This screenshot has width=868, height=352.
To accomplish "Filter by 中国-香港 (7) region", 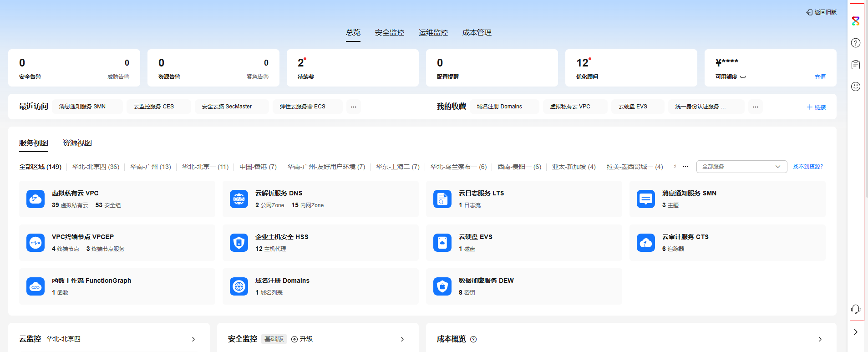I will pos(258,167).
